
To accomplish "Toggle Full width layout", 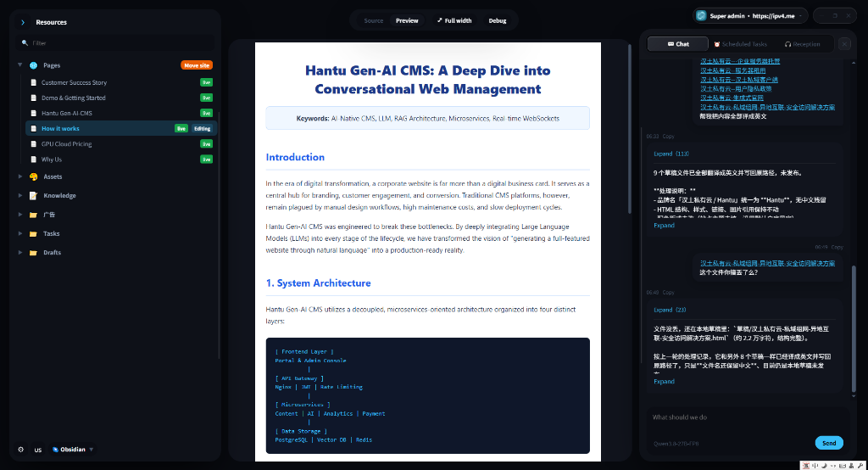I will 454,20.
